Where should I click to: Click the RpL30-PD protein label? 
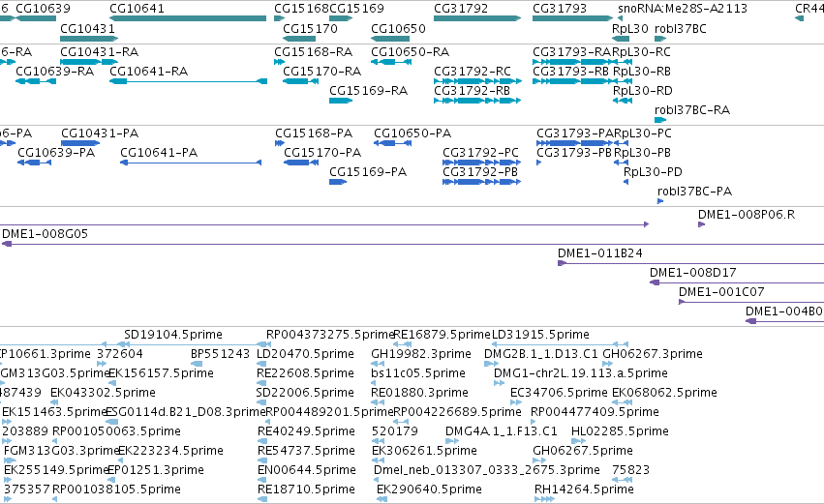pyautogui.click(x=653, y=172)
